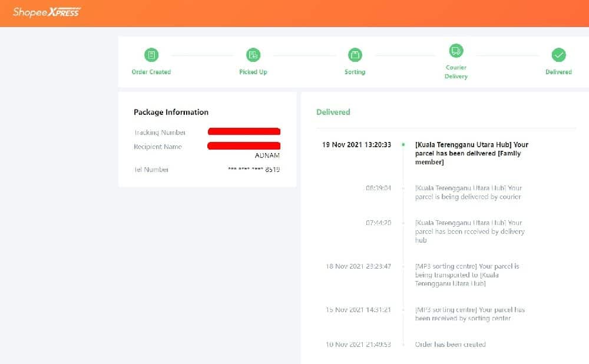Click the 'Order has been created' entry
The height and width of the screenshot is (364, 589).
(x=450, y=345)
